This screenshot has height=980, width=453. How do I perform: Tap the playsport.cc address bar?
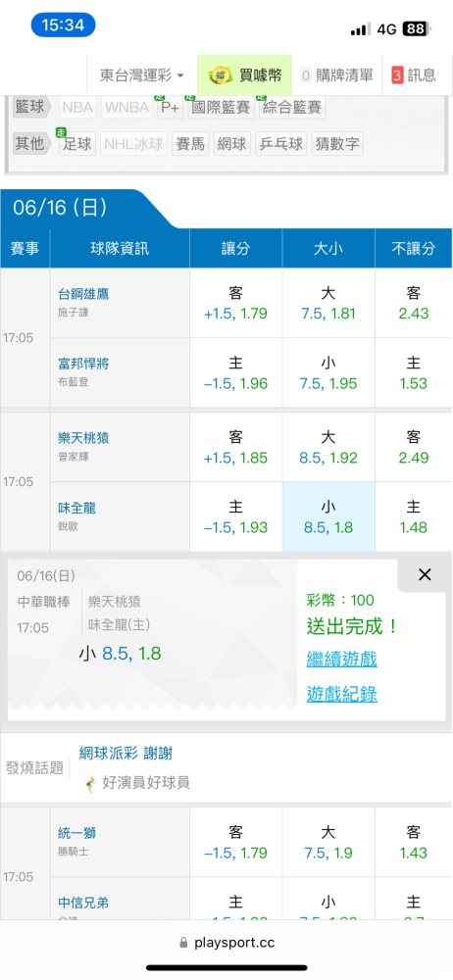(226, 943)
